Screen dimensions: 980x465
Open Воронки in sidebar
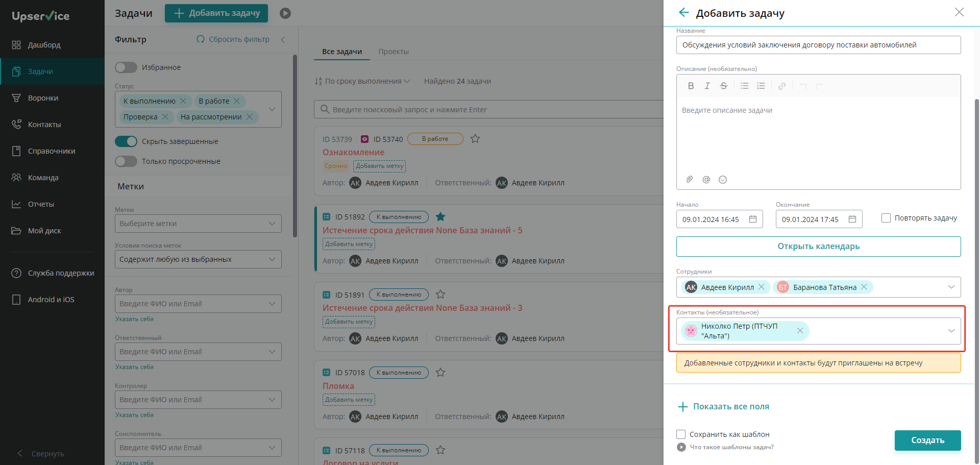click(x=52, y=98)
